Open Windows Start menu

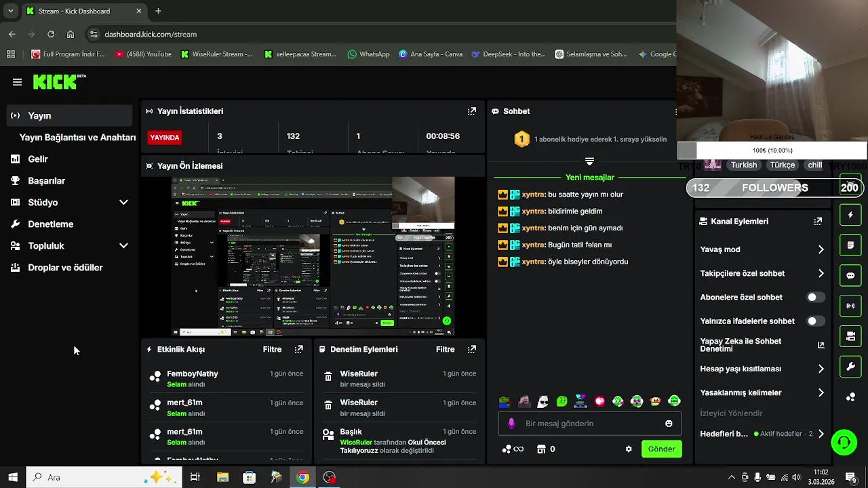13,477
